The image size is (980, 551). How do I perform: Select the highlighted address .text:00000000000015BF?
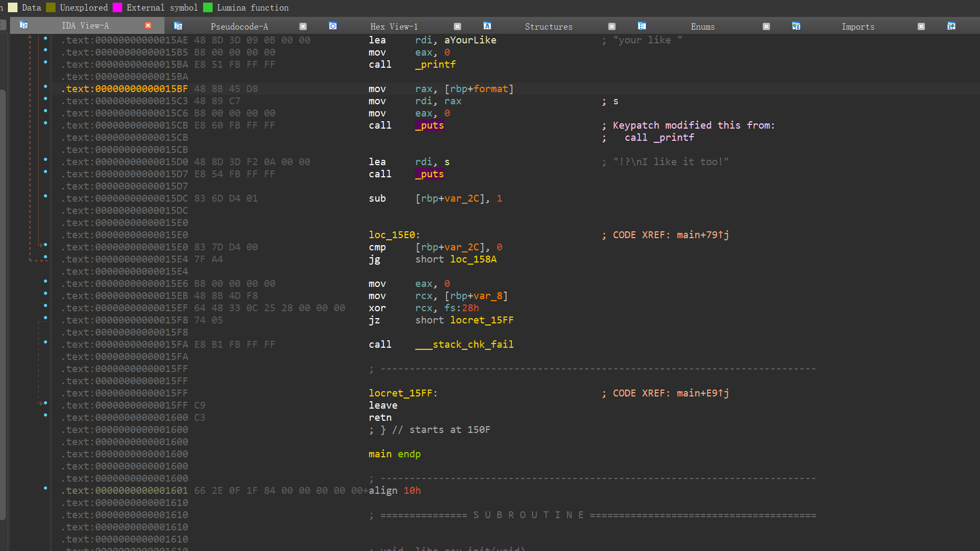[125, 89]
